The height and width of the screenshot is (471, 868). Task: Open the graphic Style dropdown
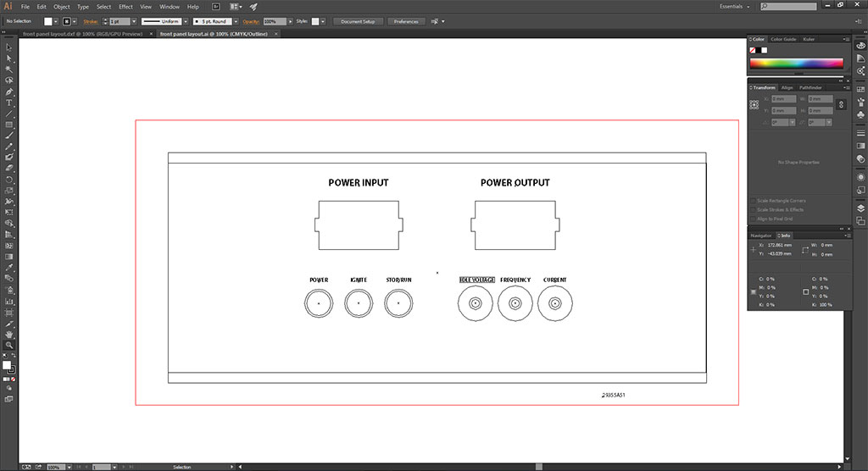(x=323, y=21)
